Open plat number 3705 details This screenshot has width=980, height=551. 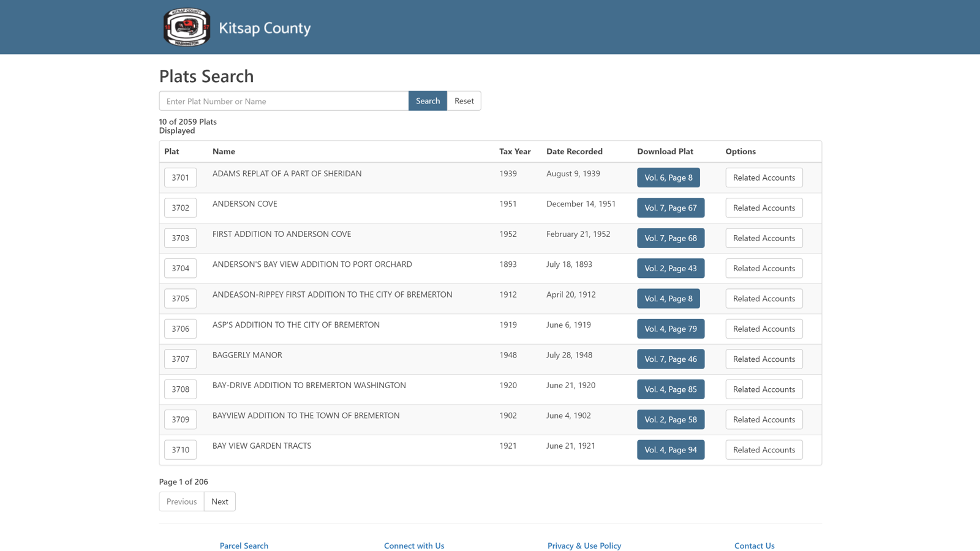[179, 298]
